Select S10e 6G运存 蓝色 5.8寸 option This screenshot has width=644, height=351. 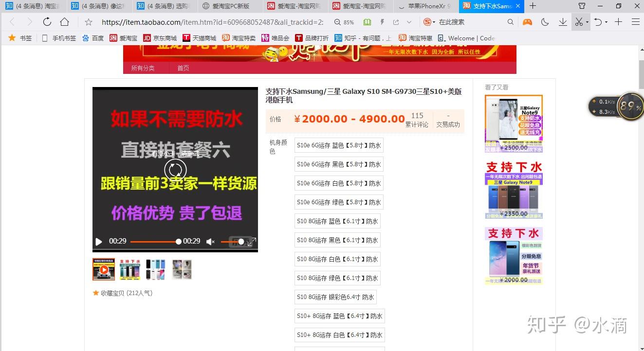pos(339,145)
